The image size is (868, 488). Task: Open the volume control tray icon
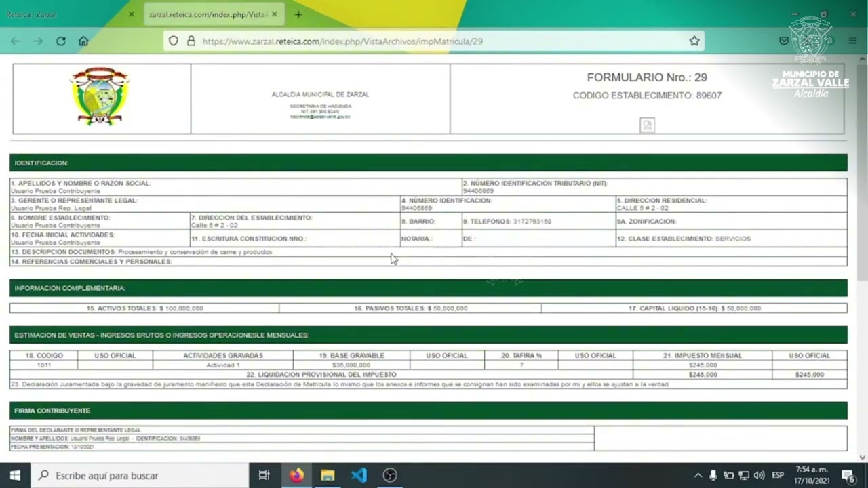coord(759,475)
